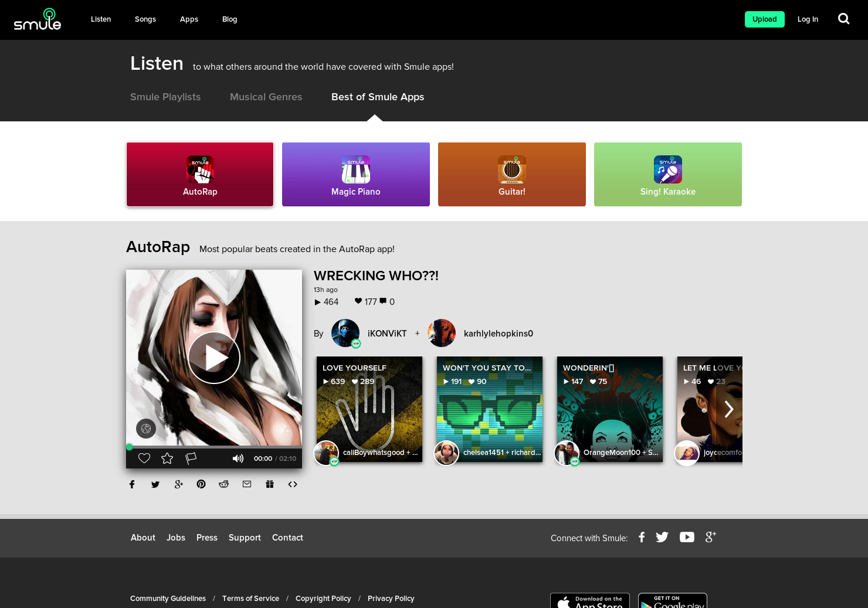Switch to Musical Genres tab
The width and height of the screenshot is (868, 608).
(266, 97)
